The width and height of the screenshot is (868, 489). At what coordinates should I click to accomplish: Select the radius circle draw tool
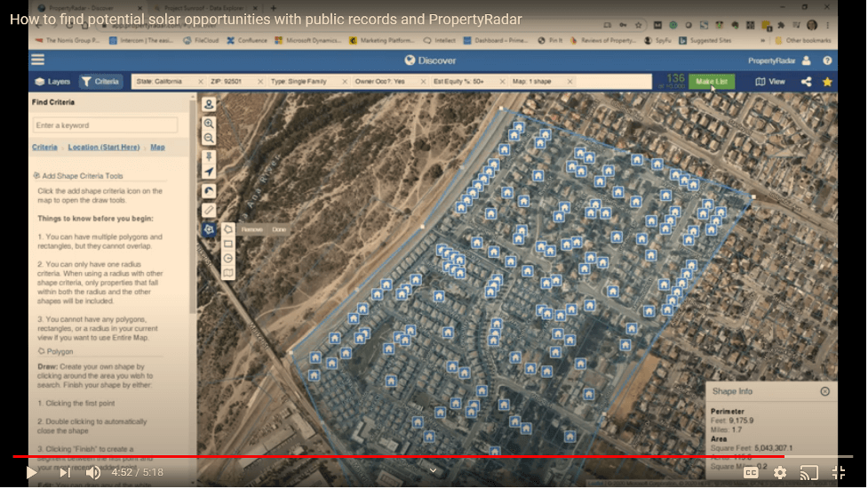(x=228, y=258)
